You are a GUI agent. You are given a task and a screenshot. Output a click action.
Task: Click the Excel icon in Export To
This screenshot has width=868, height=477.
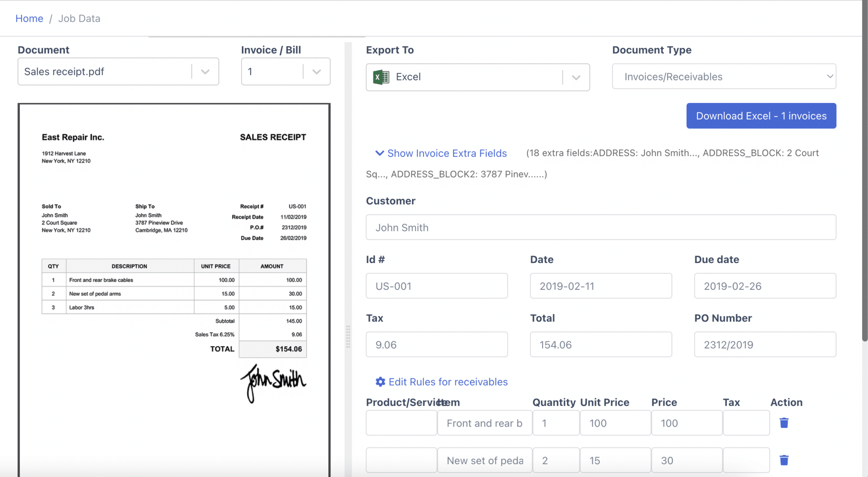click(381, 77)
